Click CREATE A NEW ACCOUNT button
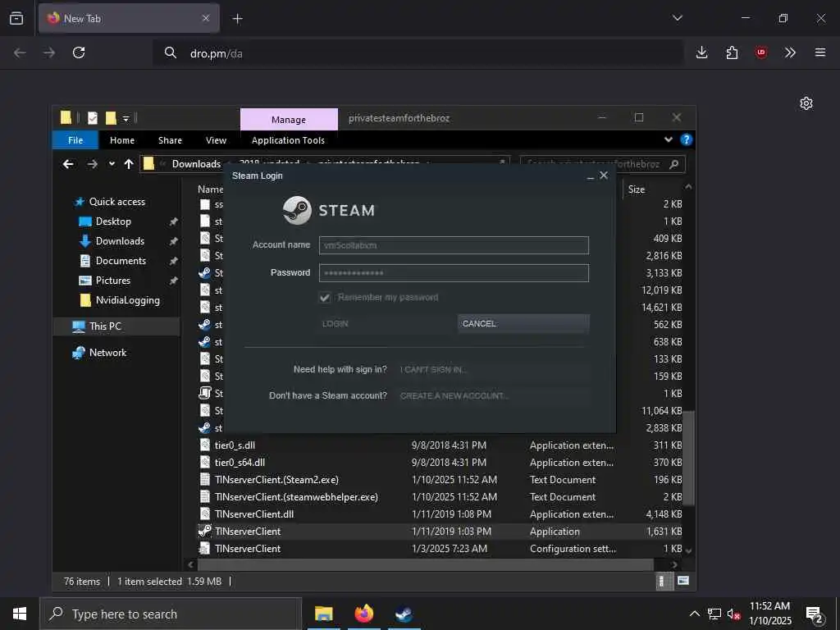 [x=492, y=395]
